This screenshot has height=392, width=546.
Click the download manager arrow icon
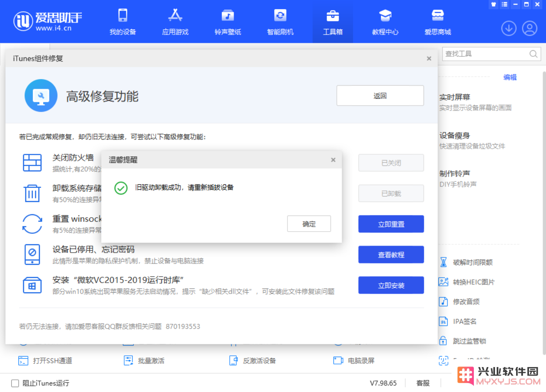tap(509, 28)
